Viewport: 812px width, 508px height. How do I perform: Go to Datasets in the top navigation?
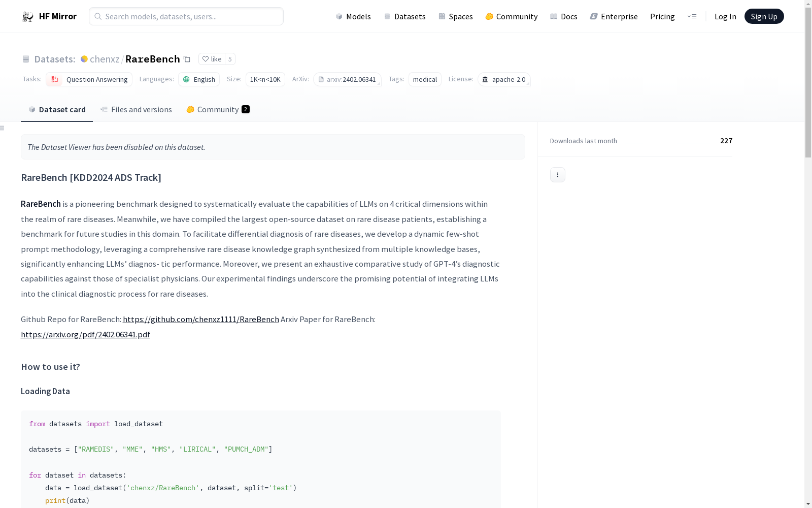(404, 16)
